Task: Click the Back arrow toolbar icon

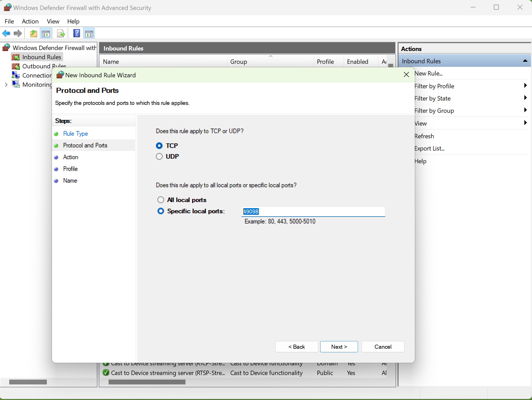Action: [x=6, y=33]
